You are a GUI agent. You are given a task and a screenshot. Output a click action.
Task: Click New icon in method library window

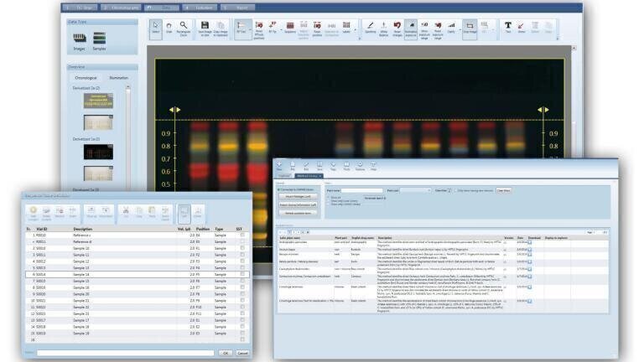pyautogui.click(x=279, y=166)
